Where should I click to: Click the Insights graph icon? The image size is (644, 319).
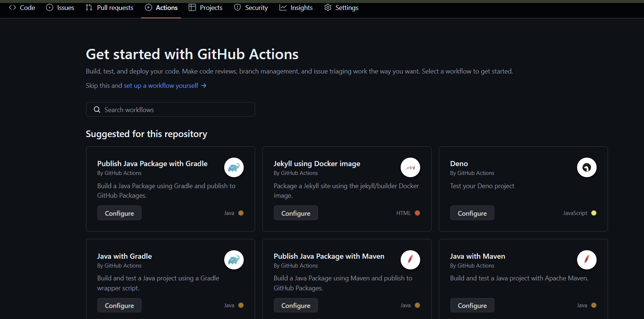point(283,7)
